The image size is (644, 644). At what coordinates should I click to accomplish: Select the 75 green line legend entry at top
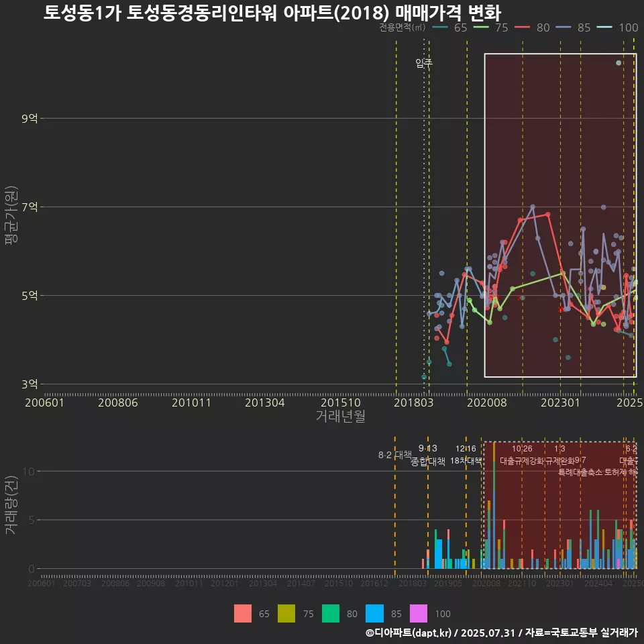point(491,28)
